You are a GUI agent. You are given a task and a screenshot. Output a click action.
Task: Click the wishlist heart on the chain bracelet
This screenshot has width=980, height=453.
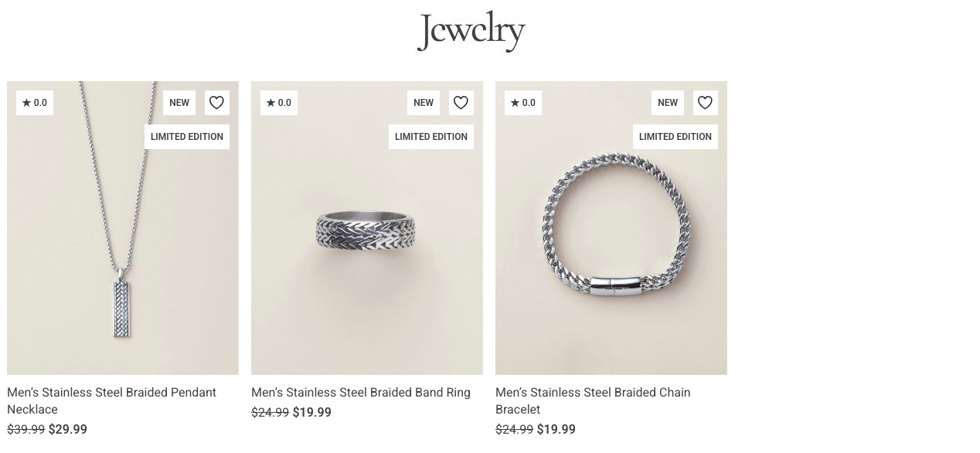pyautogui.click(x=704, y=102)
